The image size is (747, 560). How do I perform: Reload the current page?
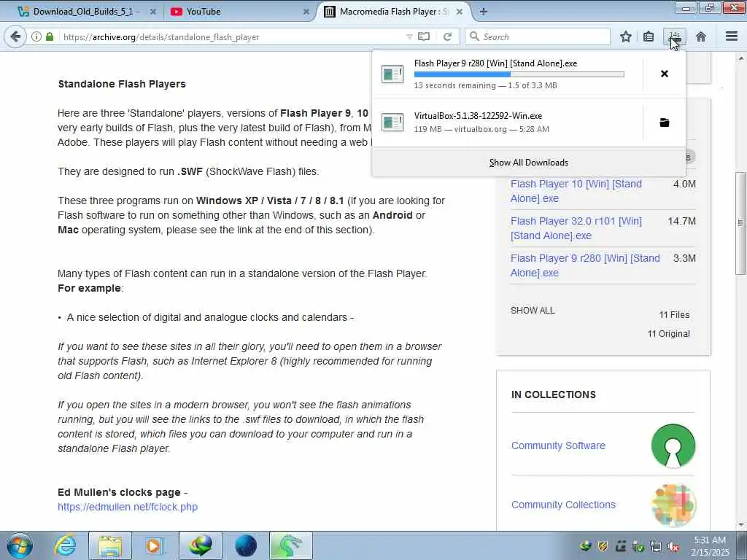[447, 36]
